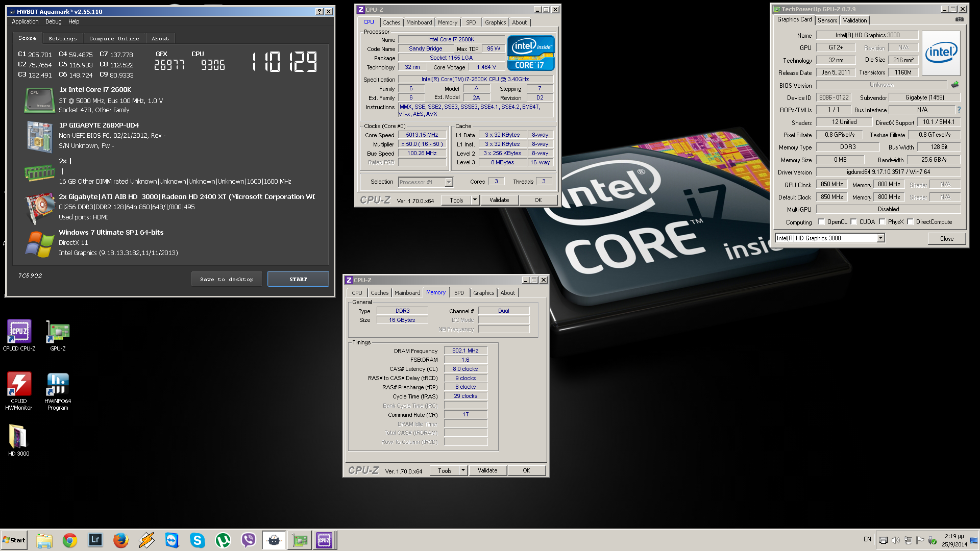Click OK in top CPU-Z window

tap(538, 200)
